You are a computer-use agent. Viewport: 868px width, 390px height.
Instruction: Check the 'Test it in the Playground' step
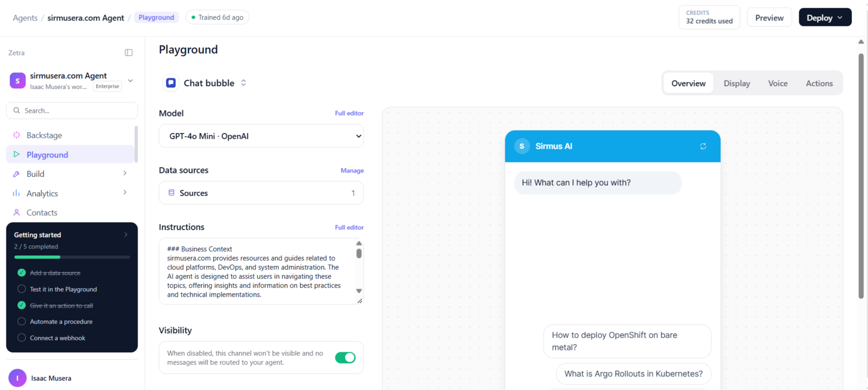(21, 289)
